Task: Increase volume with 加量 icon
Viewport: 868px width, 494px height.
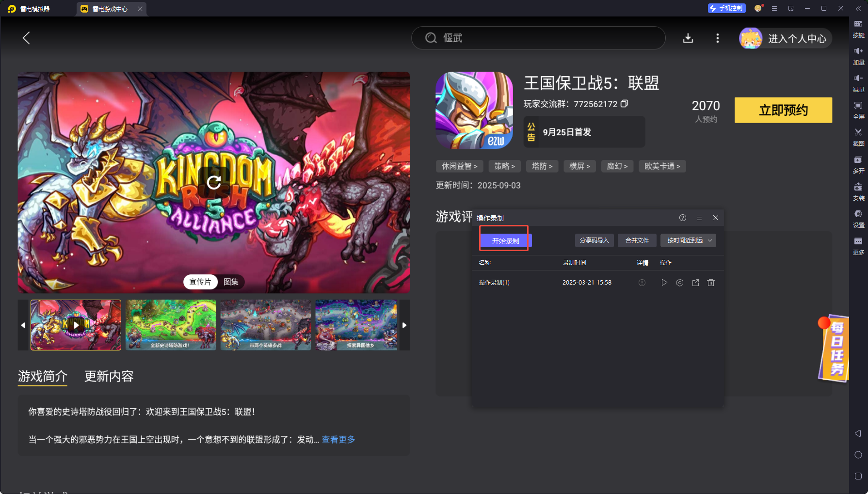Action: (858, 54)
